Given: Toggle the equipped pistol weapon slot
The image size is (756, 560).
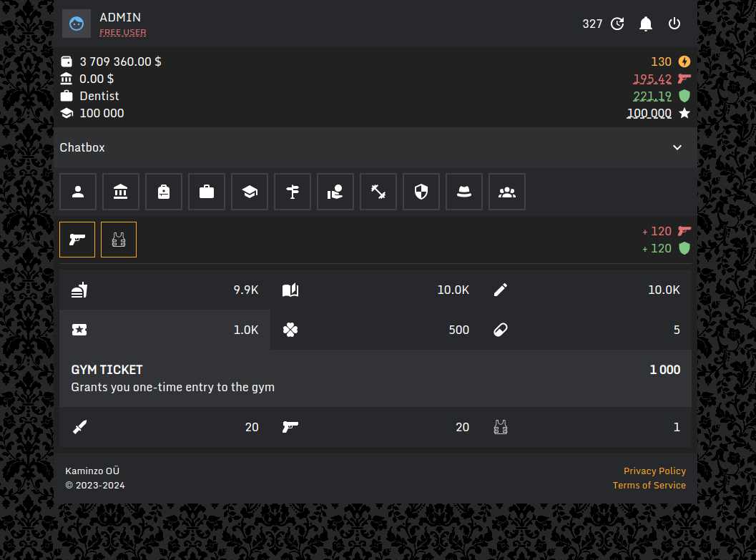Looking at the screenshot, I should (77, 240).
